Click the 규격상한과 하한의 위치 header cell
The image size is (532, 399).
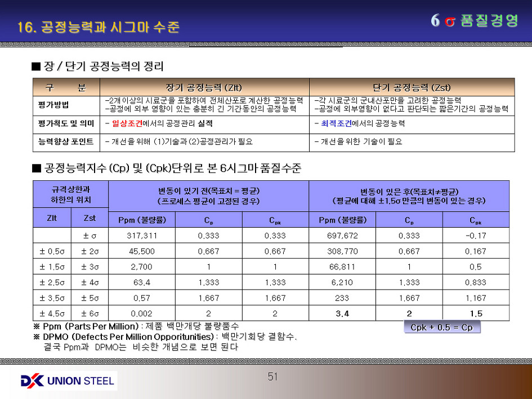point(70,194)
